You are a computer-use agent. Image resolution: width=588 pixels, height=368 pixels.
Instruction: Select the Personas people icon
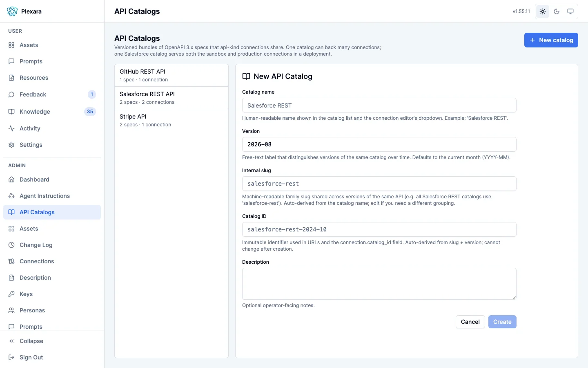pyautogui.click(x=11, y=310)
